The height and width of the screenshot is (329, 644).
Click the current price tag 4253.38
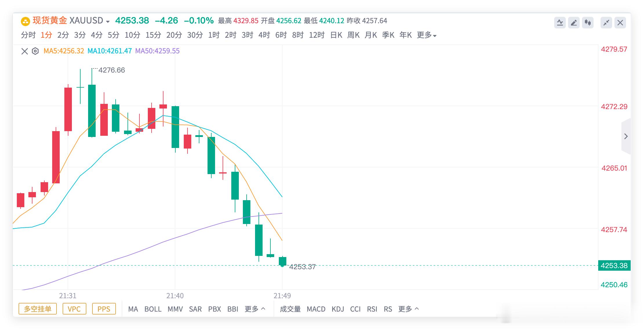pos(614,265)
